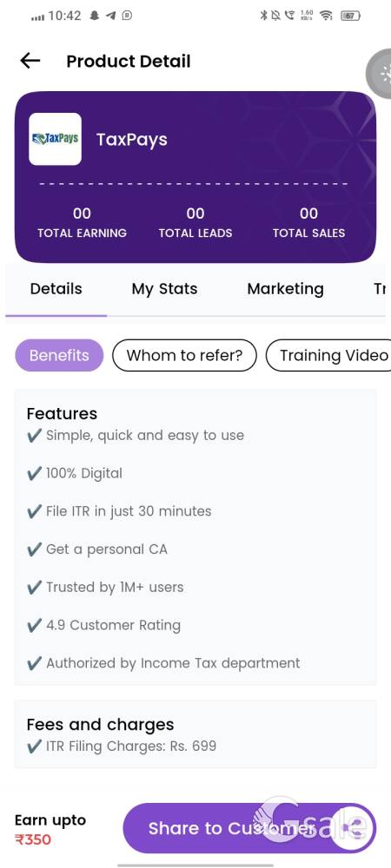Tap the Telegram notification icon
Screen dimensions: 391x868
click(x=110, y=16)
